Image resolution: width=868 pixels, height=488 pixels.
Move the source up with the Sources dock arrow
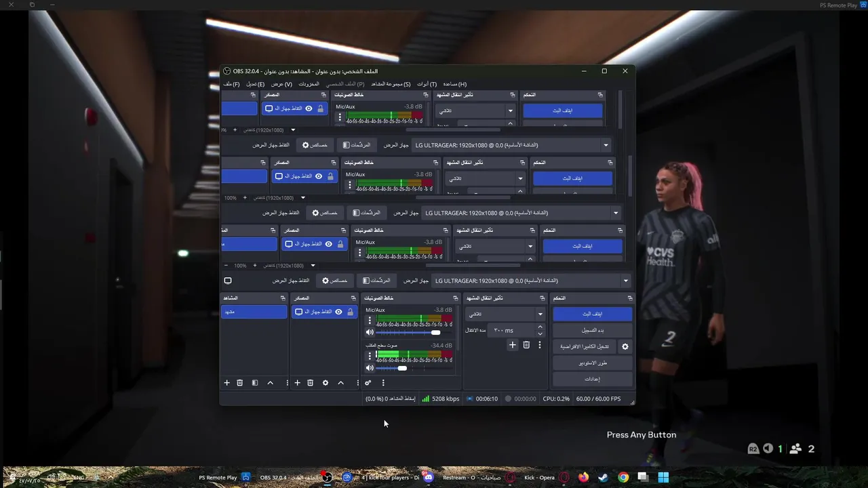340,383
